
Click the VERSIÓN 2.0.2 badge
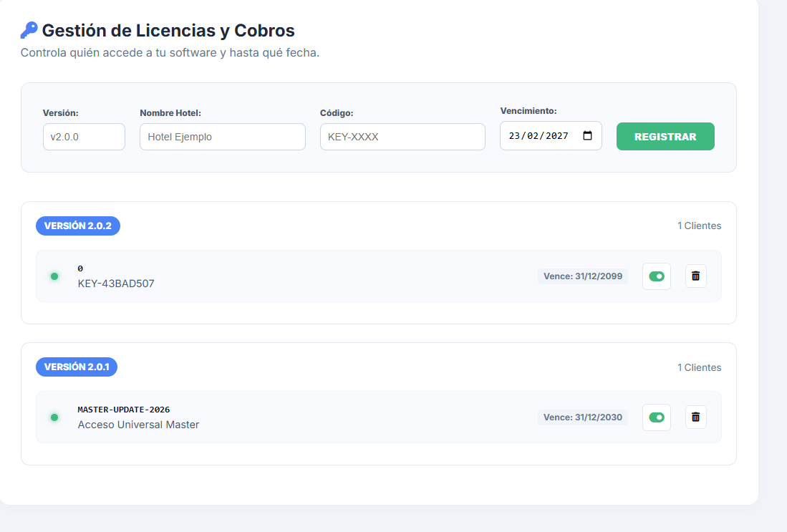78,226
